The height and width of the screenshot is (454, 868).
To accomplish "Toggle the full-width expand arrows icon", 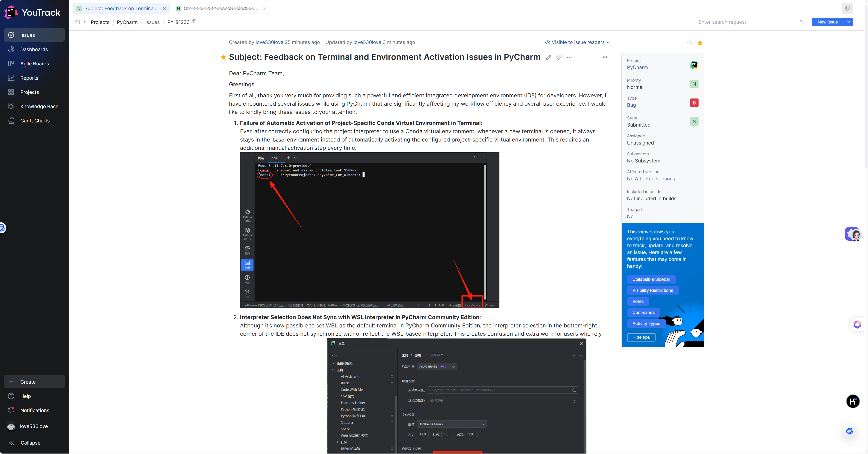I will coord(605,57).
